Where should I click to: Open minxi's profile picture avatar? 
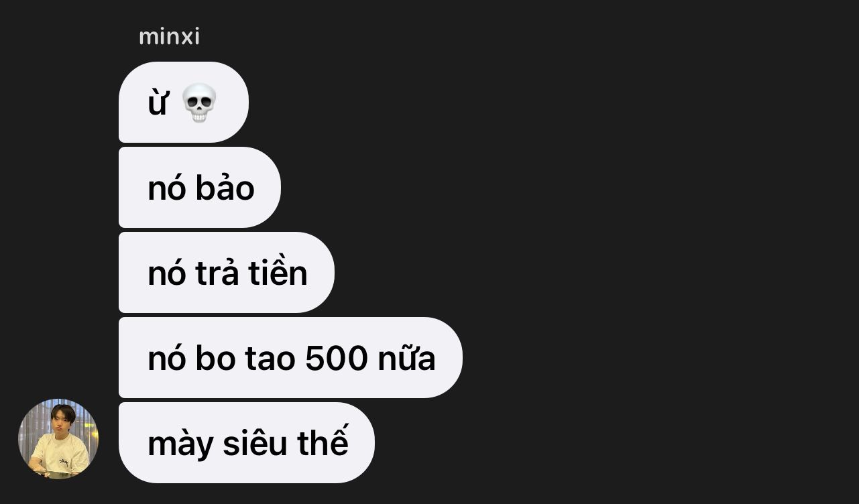coord(58,439)
